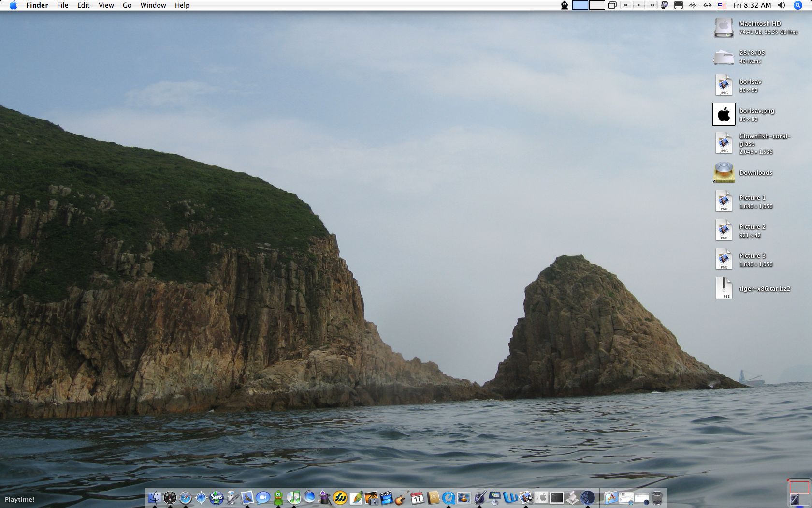Open iTunes in the Dock

293,497
